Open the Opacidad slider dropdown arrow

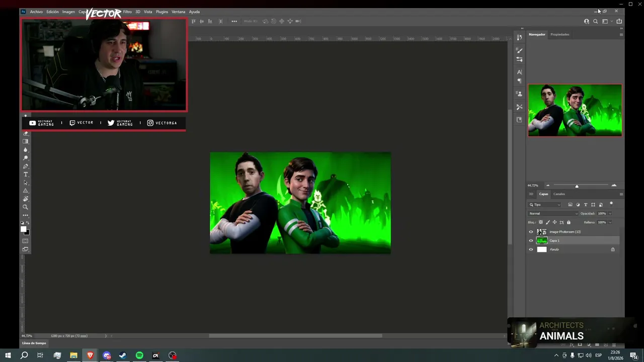[x=610, y=214]
